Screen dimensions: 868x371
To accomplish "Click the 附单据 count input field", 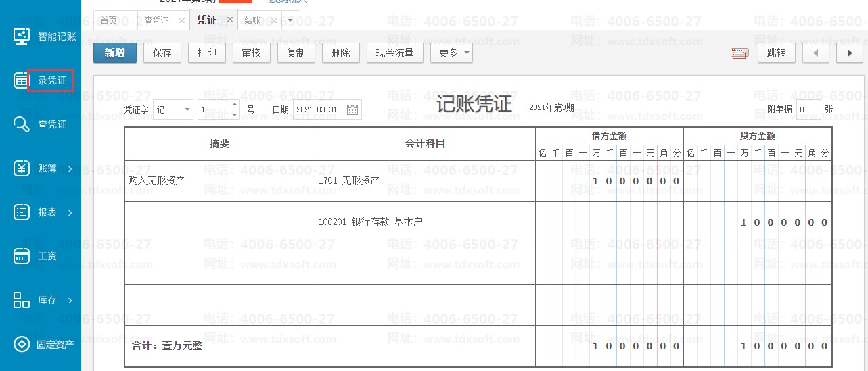I will point(808,109).
